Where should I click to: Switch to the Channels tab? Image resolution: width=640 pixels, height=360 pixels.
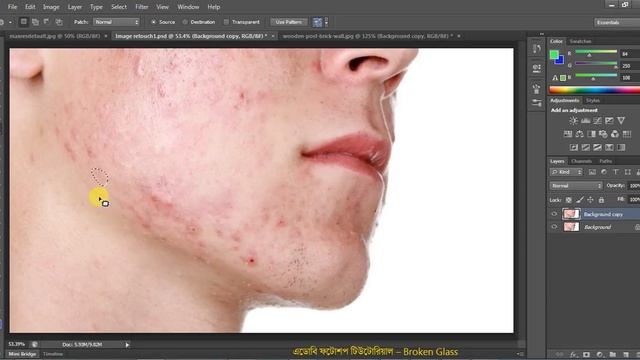click(x=581, y=161)
